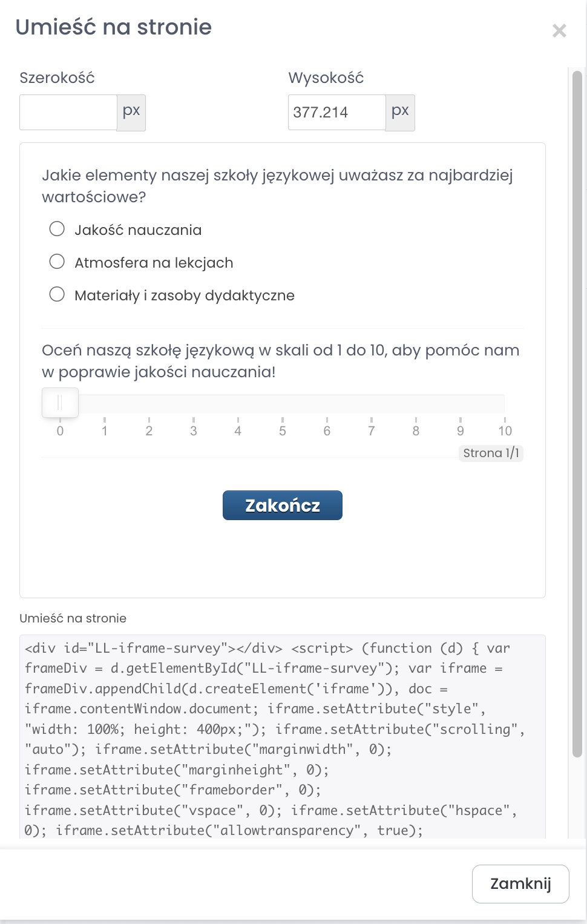The image size is (587, 924).
Task: Select the Jakość nauczania radio option
Action: pyautogui.click(x=57, y=229)
